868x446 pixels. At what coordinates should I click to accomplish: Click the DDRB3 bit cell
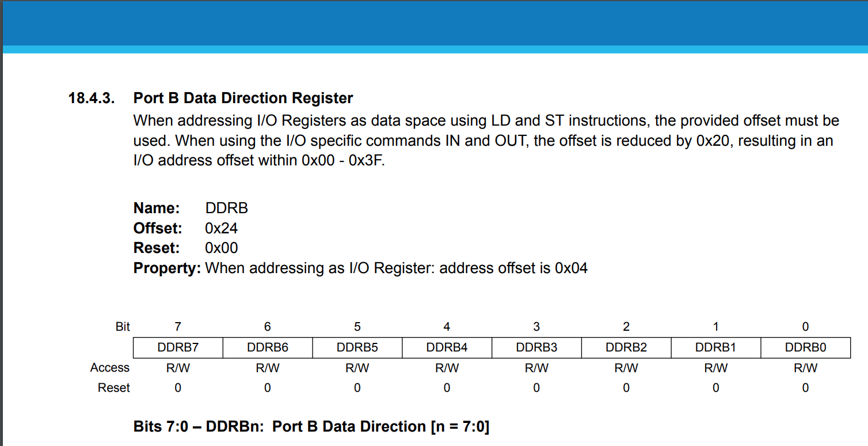pyautogui.click(x=536, y=347)
